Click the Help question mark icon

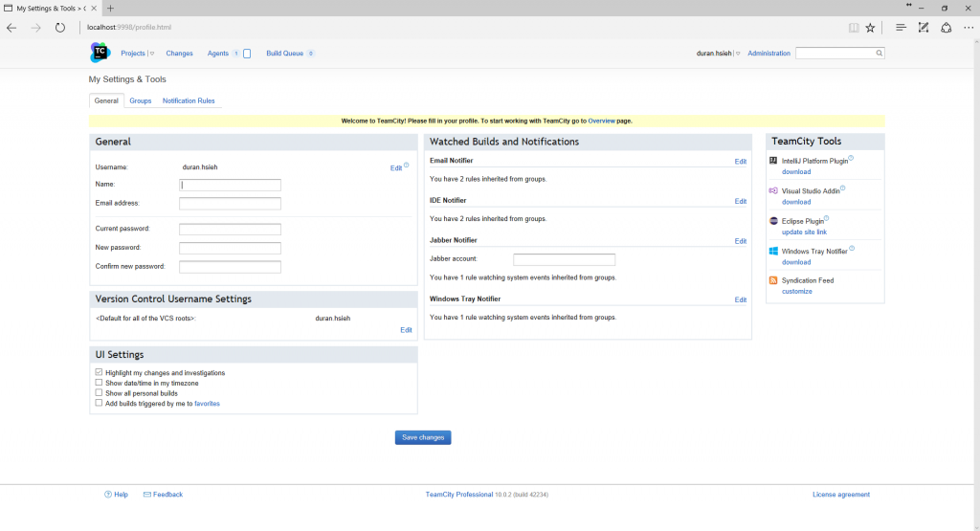click(107, 494)
